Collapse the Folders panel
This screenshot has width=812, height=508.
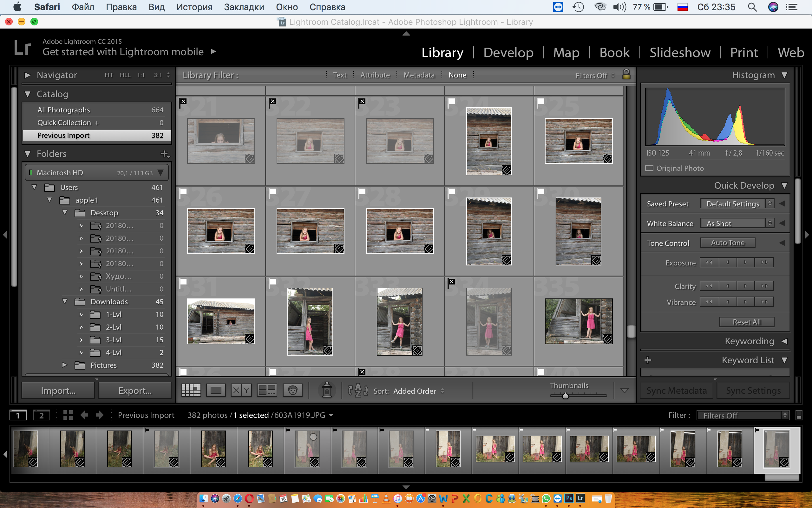28,154
